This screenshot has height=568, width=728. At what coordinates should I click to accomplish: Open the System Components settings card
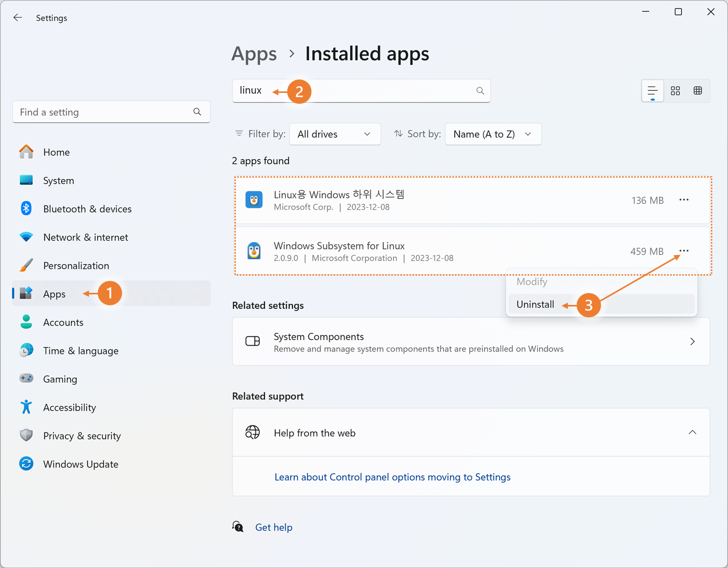click(471, 341)
